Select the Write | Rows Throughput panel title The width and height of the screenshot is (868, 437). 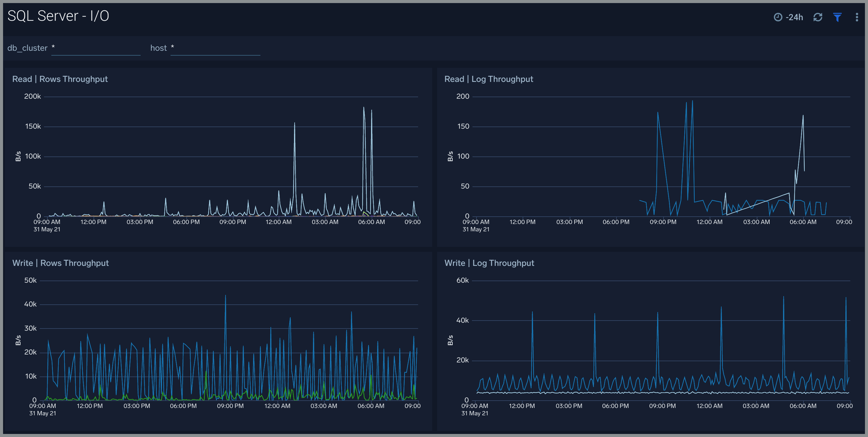point(61,263)
